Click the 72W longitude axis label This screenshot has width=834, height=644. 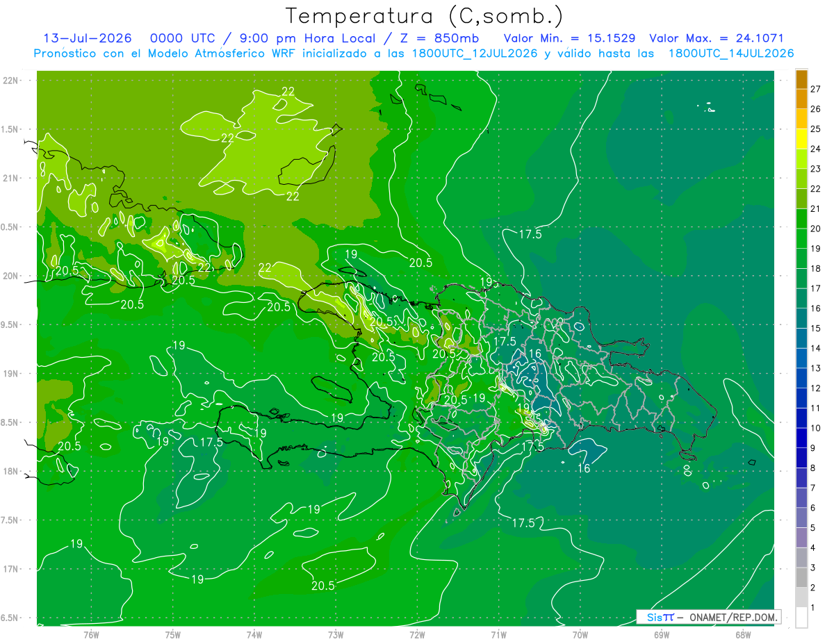pyautogui.click(x=417, y=634)
